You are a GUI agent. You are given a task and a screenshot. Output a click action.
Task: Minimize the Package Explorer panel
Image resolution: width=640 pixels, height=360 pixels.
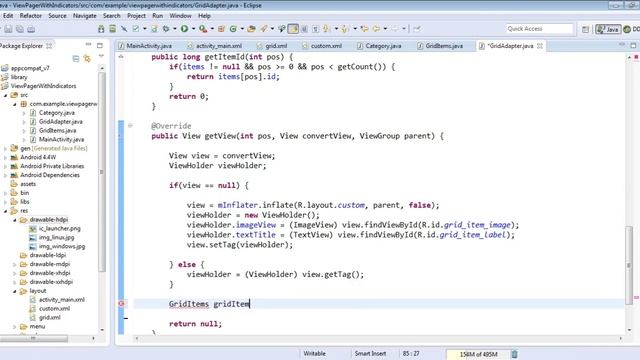[x=88, y=45]
